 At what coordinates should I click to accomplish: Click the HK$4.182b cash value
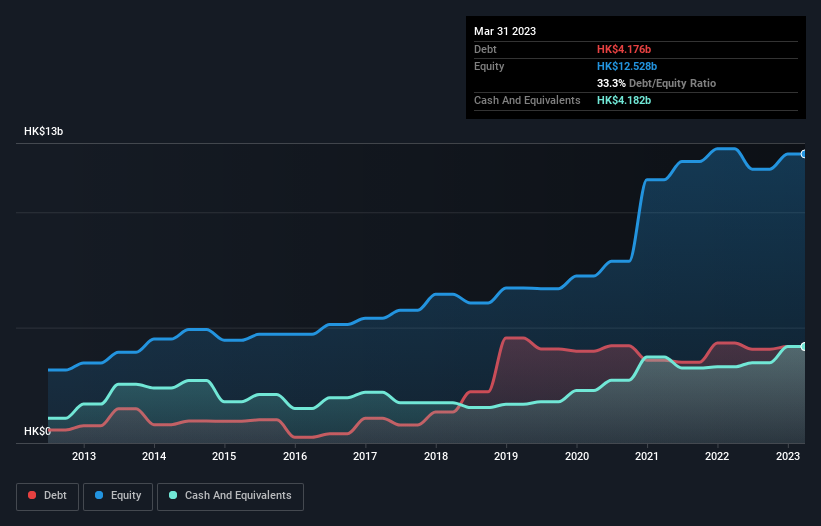tap(624, 100)
